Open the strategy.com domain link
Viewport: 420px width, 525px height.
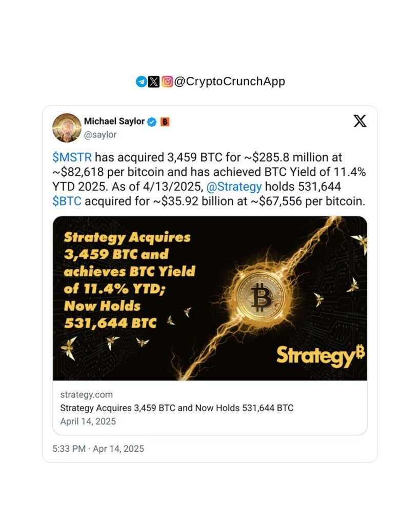(x=87, y=395)
